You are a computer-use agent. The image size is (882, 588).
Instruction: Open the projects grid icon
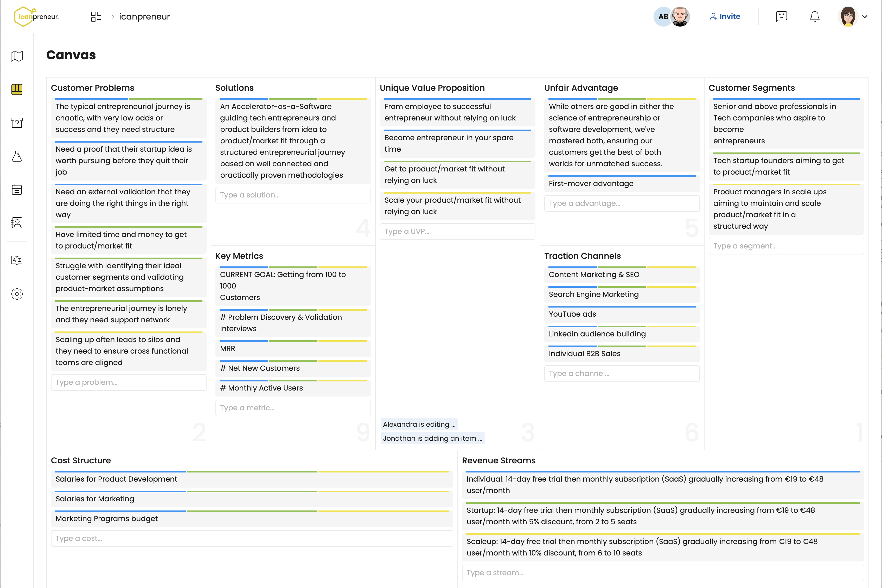(96, 16)
